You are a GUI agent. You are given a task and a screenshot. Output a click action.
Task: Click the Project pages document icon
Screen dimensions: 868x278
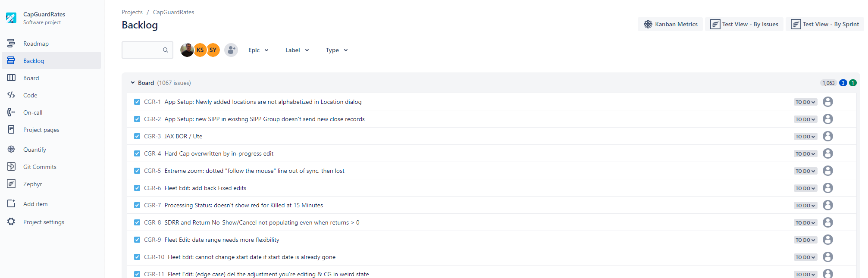tap(11, 129)
